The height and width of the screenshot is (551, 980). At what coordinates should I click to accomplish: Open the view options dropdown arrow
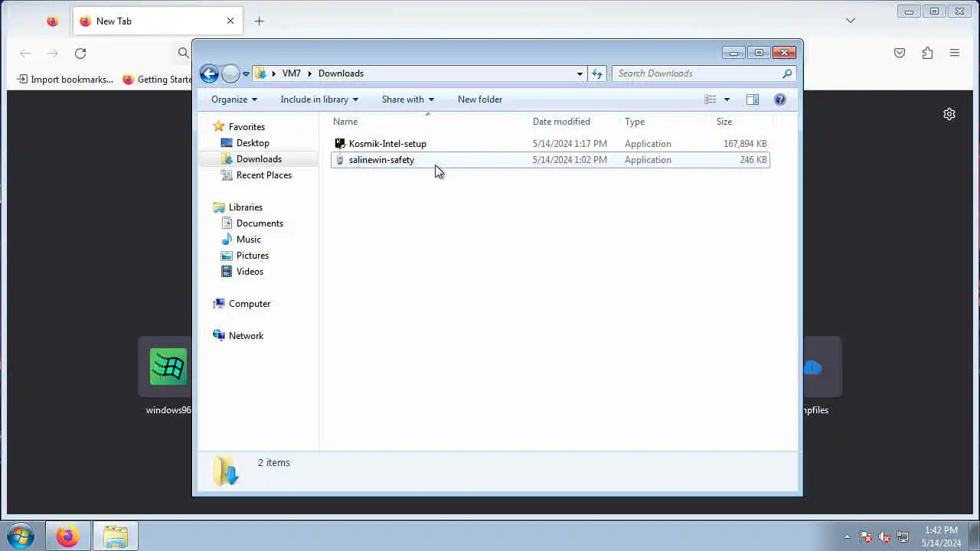(x=727, y=99)
